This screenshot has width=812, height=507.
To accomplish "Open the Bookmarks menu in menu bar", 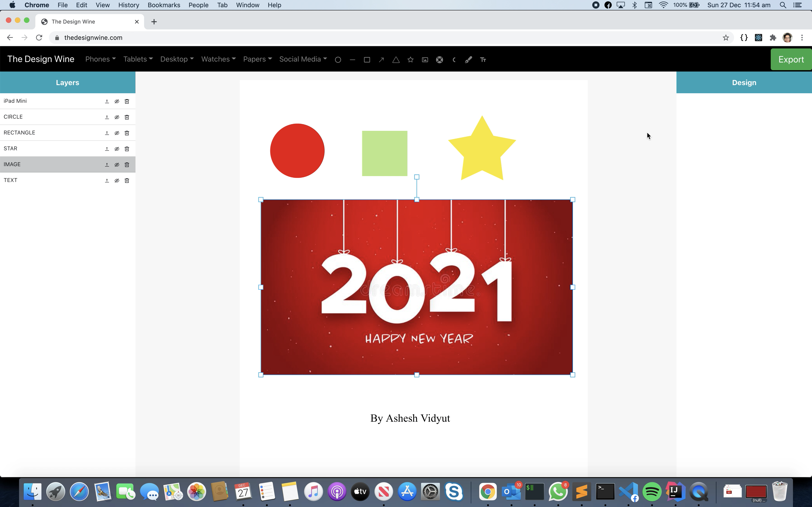I will click(164, 5).
